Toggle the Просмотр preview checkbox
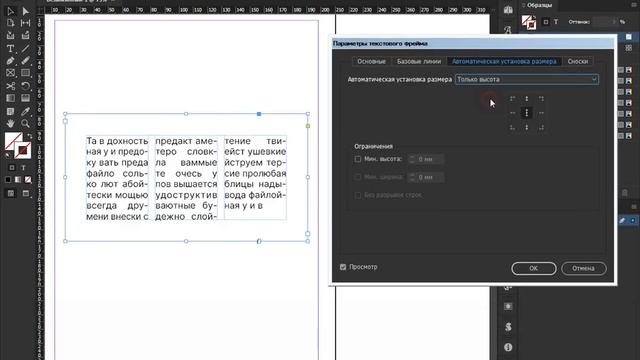The height and width of the screenshot is (360, 640). (343, 267)
